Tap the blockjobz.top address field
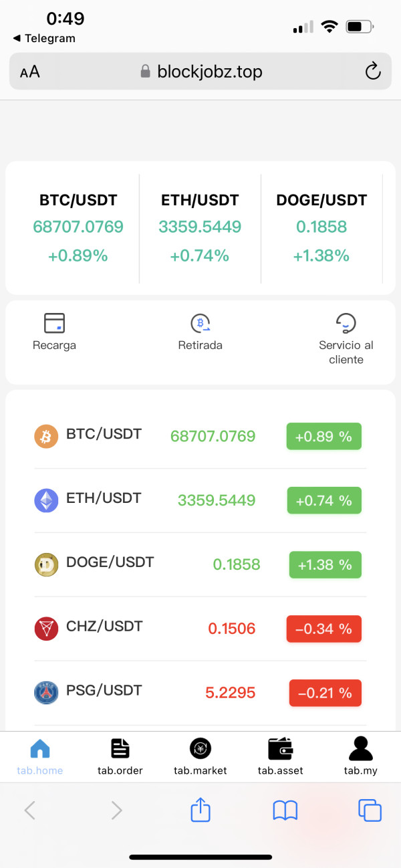The image size is (401, 868). point(200,72)
